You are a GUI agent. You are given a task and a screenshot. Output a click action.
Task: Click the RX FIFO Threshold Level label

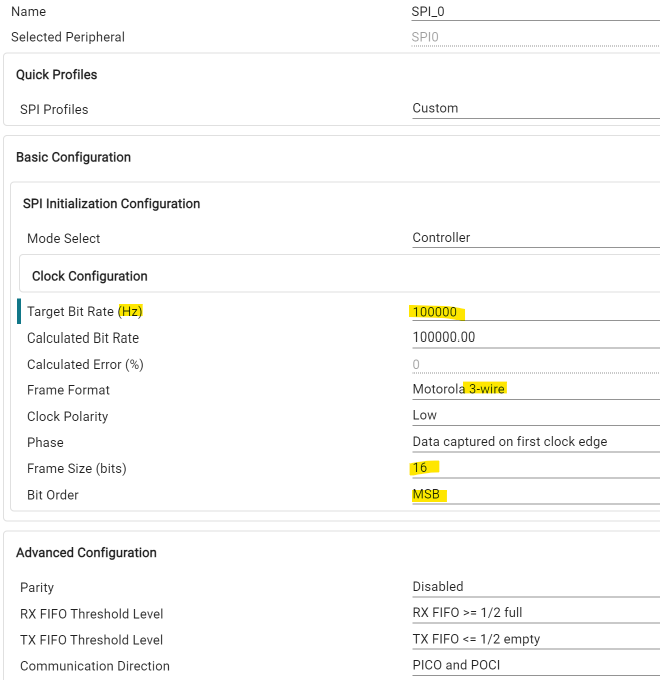click(91, 614)
